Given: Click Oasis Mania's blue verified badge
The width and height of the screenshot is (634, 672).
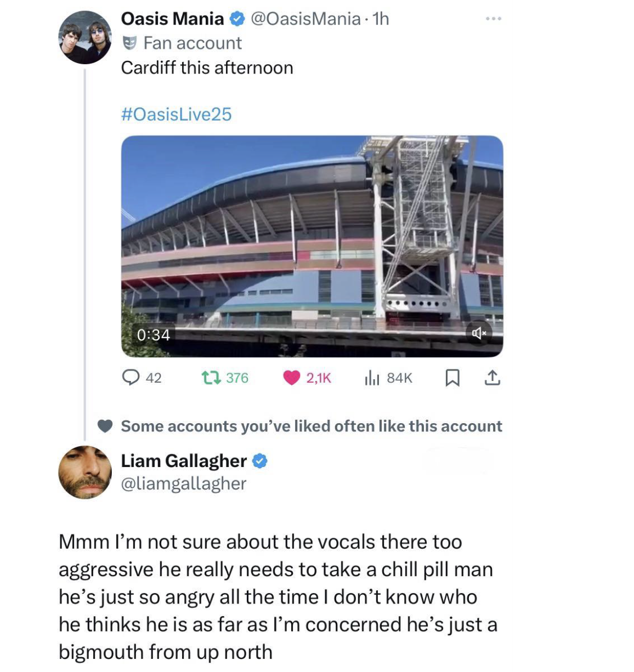Looking at the screenshot, I should [x=237, y=19].
